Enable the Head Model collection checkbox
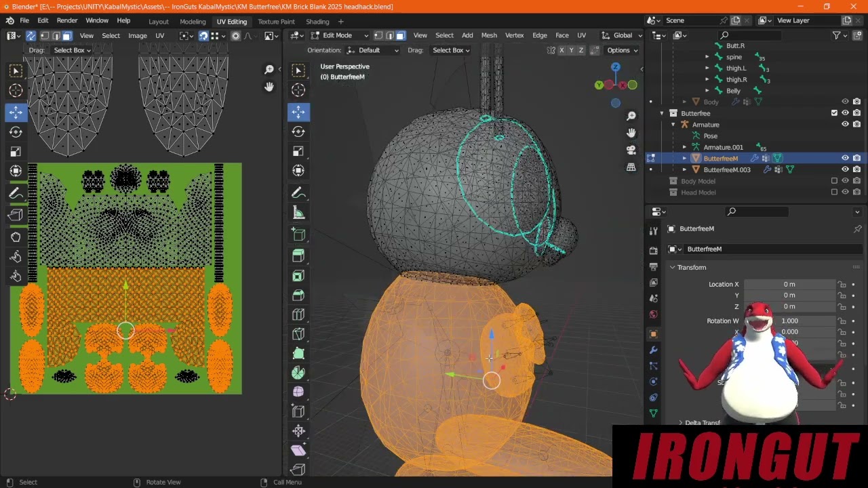Viewport: 868px width, 488px height. click(x=834, y=192)
